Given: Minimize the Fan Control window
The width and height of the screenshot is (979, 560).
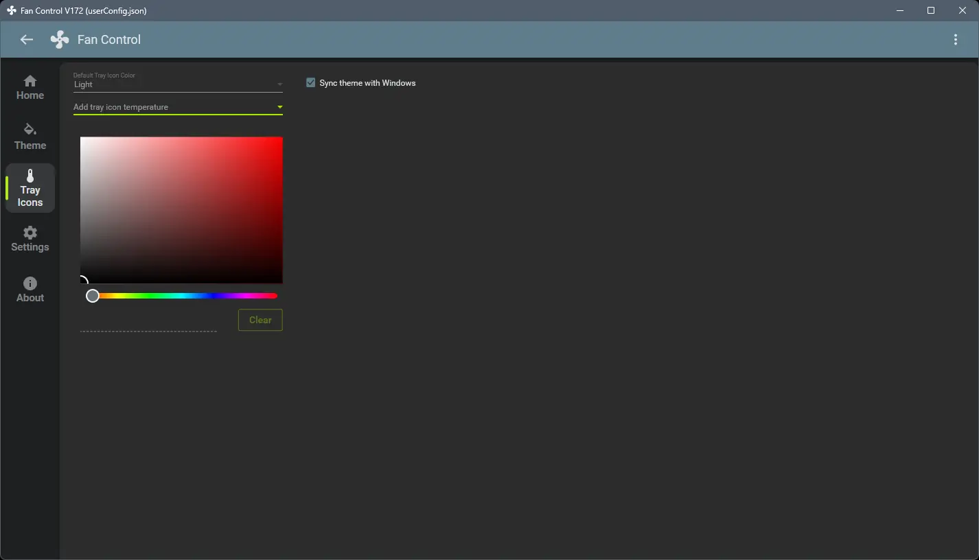Looking at the screenshot, I should pos(899,10).
